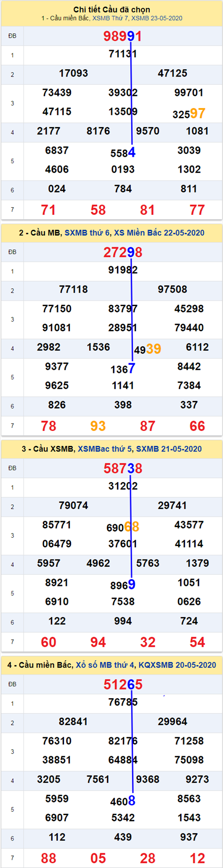This screenshot has width=223, height=868.
Task: Open the SXMB 21-05-2020 link
Action: (x=169, y=449)
